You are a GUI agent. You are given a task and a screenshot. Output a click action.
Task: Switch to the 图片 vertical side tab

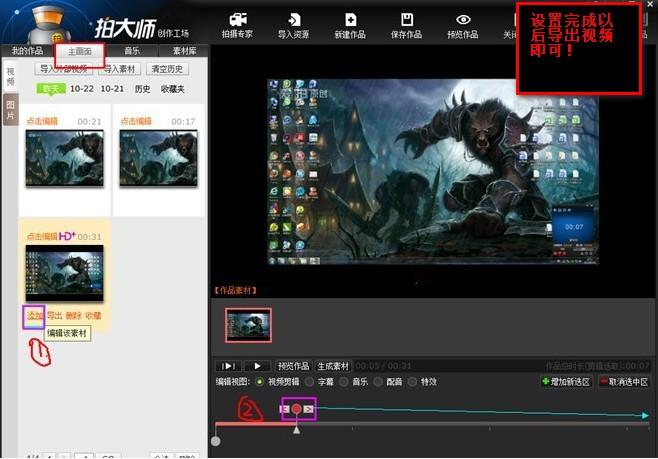[x=10, y=110]
